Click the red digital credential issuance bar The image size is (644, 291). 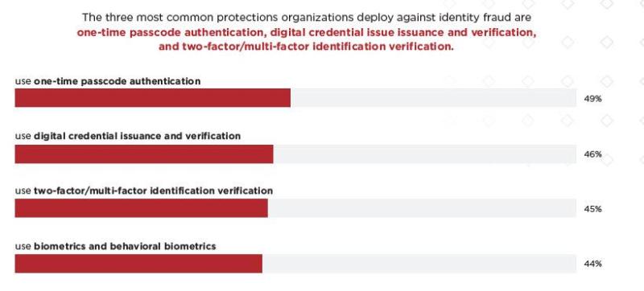coord(144,154)
